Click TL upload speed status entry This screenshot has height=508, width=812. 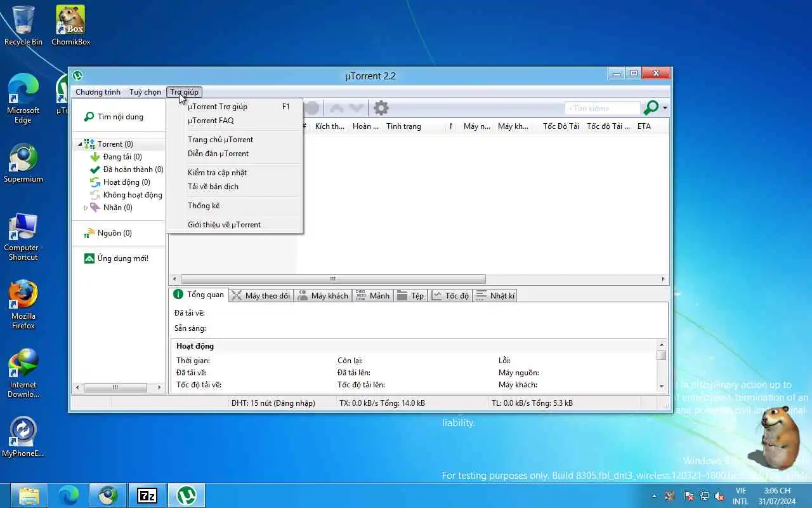pos(532,403)
